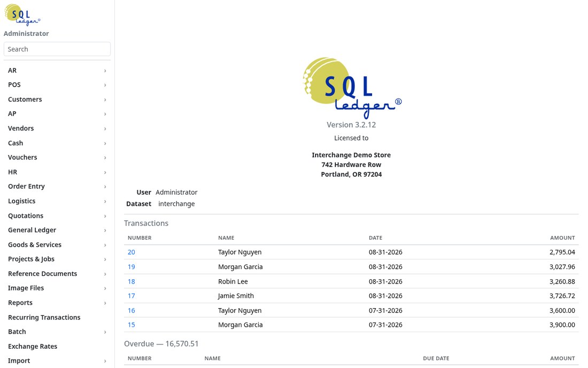Click the large SQL-Ledger logo in the main page

click(352, 88)
